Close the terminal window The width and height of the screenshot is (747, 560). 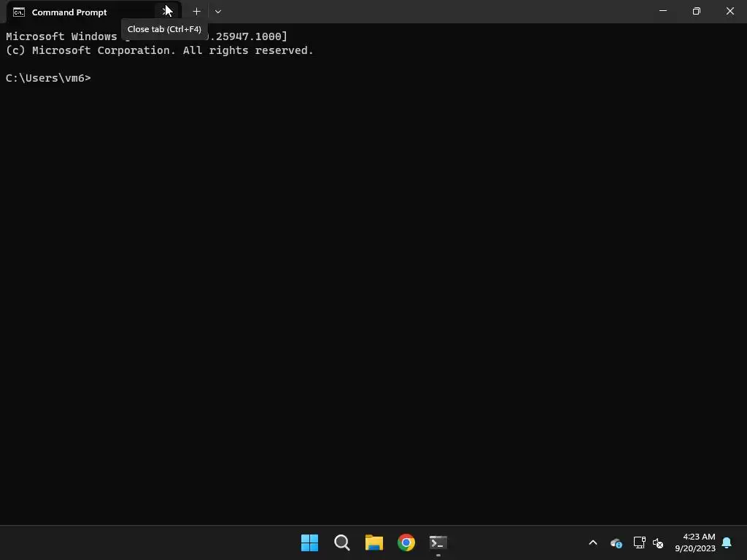(x=729, y=11)
